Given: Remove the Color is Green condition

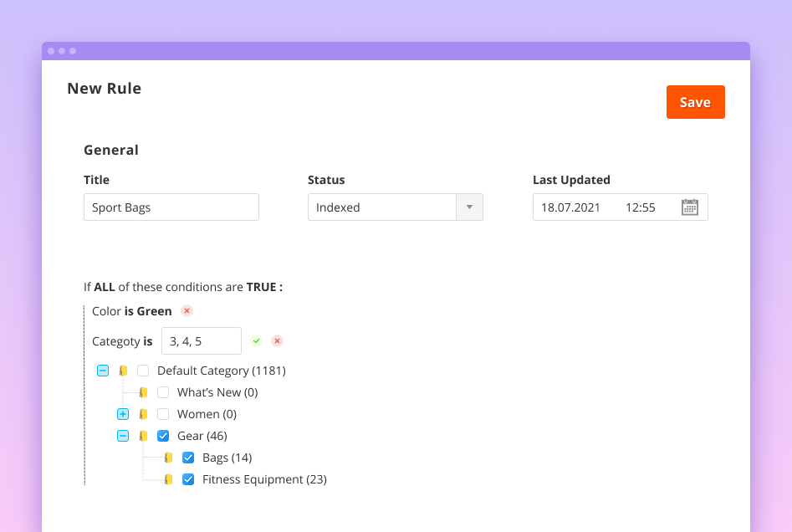Looking at the screenshot, I should [187, 311].
